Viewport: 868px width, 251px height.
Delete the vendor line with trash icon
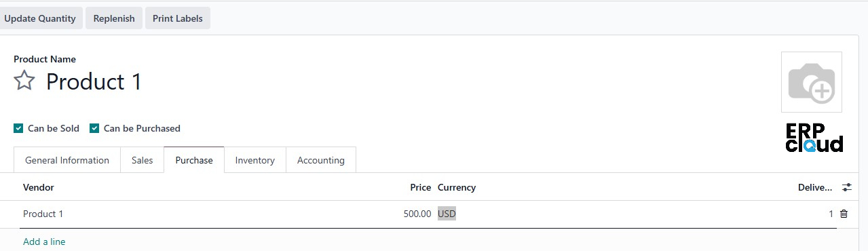click(844, 214)
